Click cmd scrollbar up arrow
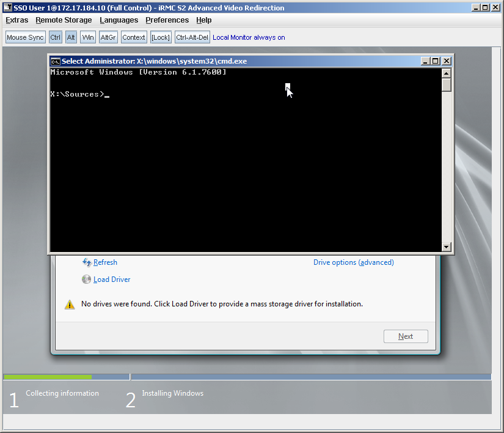The height and width of the screenshot is (433, 504). [446, 73]
